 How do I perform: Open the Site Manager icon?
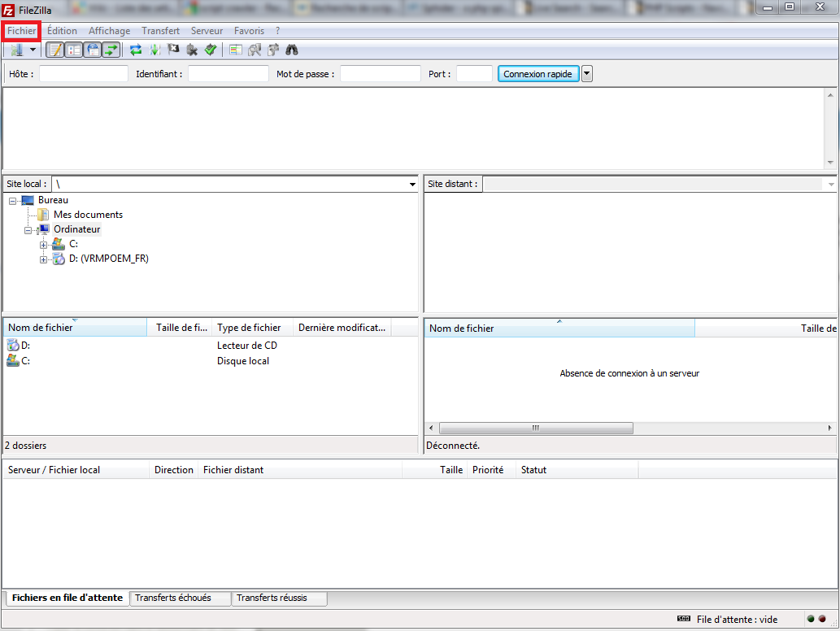[x=16, y=50]
